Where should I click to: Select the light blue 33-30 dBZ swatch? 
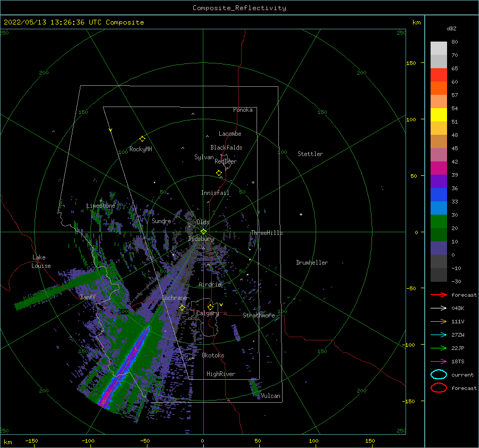(439, 208)
